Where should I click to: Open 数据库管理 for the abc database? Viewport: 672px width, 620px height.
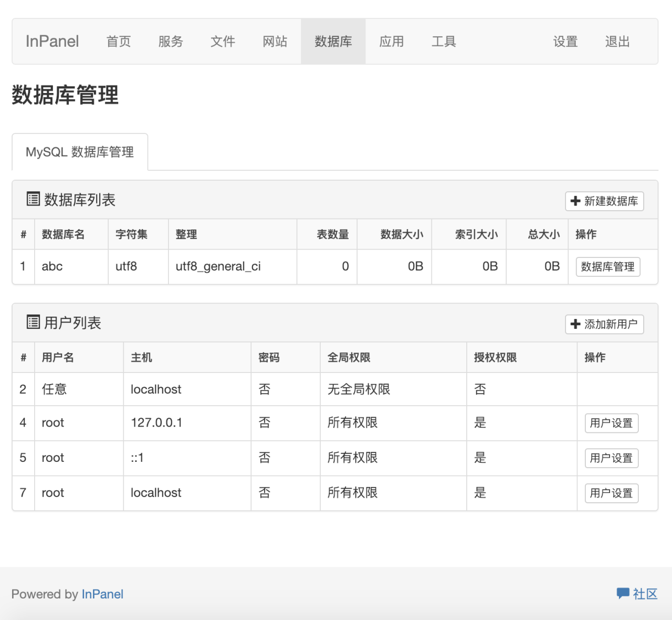click(607, 266)
